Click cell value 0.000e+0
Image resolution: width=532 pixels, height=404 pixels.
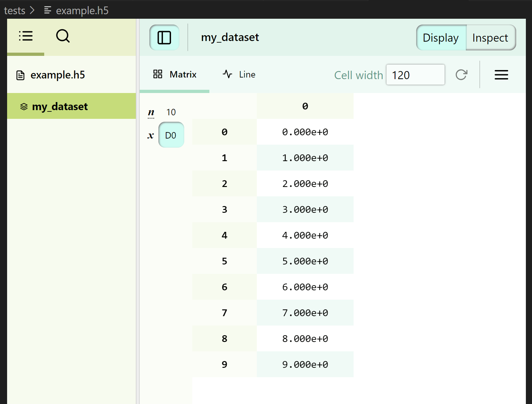coord(305,132)
